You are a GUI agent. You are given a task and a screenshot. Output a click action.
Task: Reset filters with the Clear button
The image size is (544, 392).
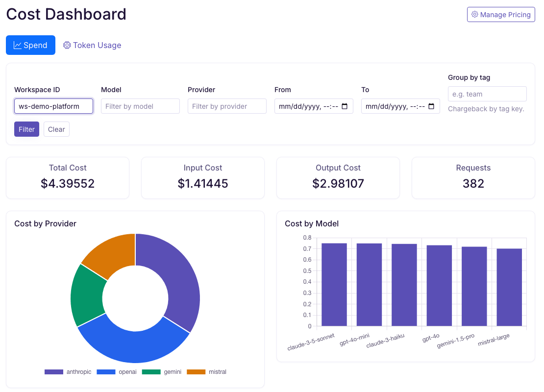point(56,129)
